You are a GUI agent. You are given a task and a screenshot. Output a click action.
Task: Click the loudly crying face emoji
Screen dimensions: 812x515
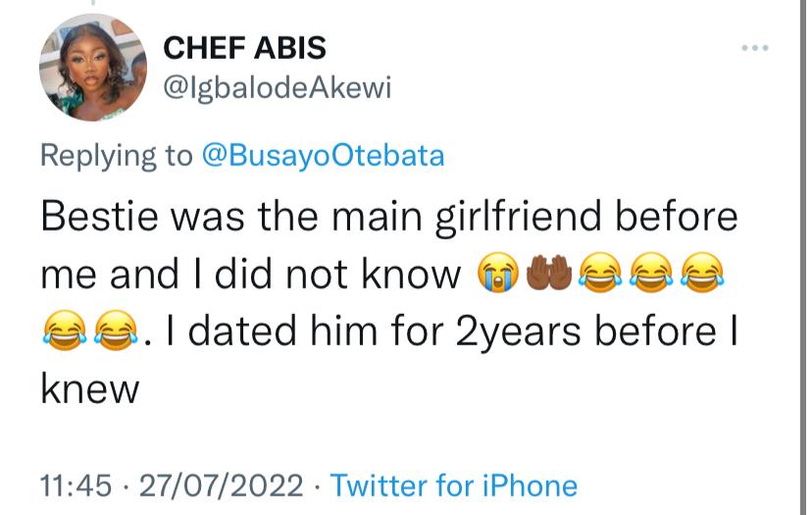coord(497,273)
